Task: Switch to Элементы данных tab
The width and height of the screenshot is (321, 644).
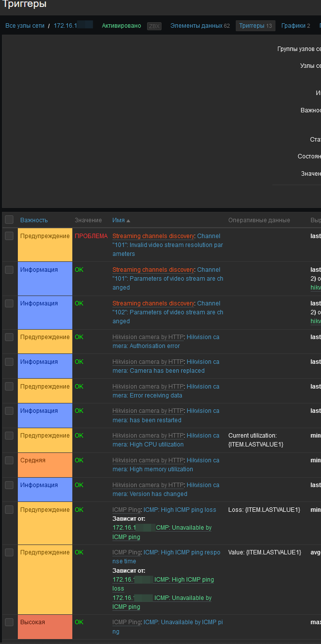Action: tap(200, 26)
